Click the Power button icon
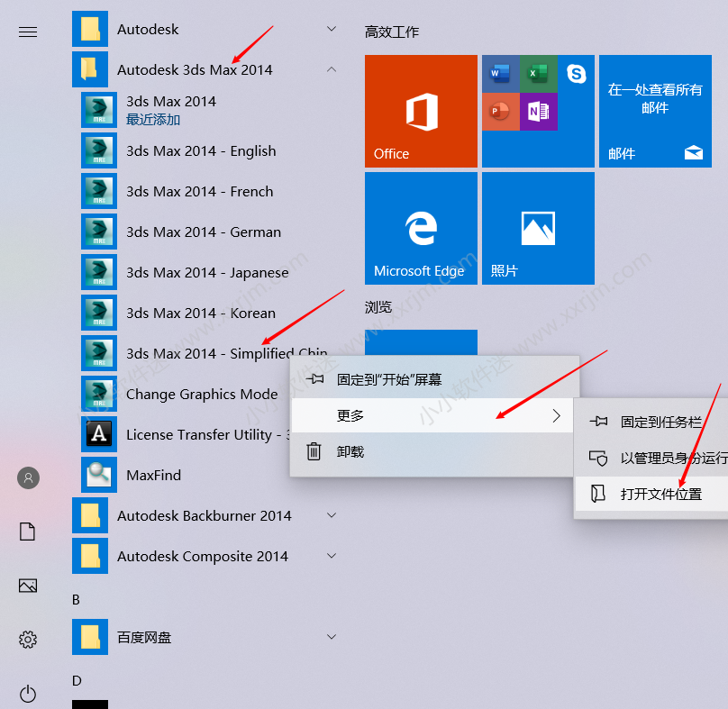Viewport: 728px width, 709px height. (x=28, y=693)
